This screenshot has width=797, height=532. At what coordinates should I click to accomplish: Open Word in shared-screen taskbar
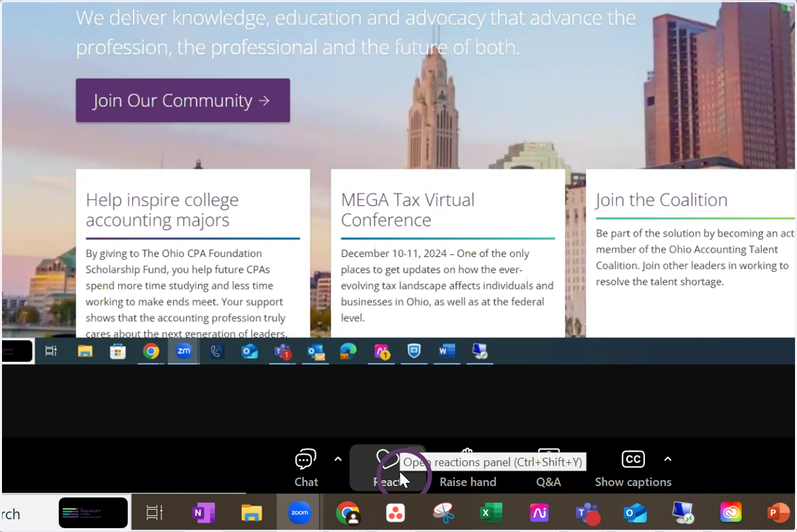tap(447, 351)
